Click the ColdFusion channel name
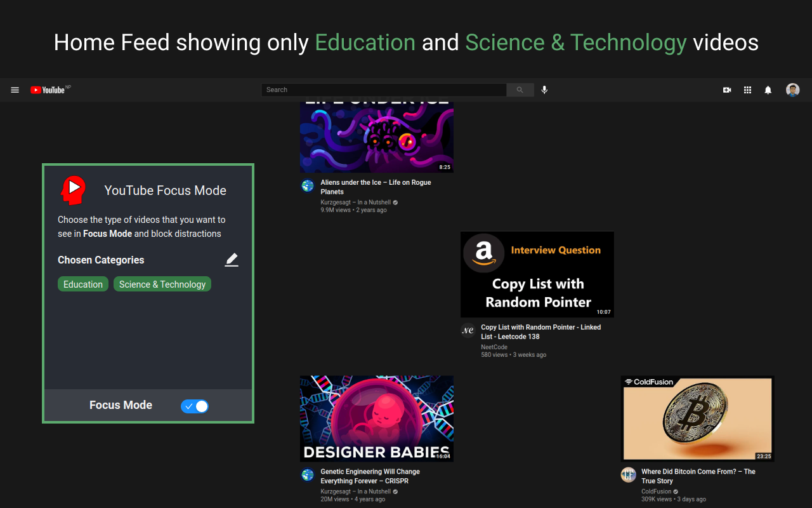Screen dimensions: 812x508 coord(657,491)
